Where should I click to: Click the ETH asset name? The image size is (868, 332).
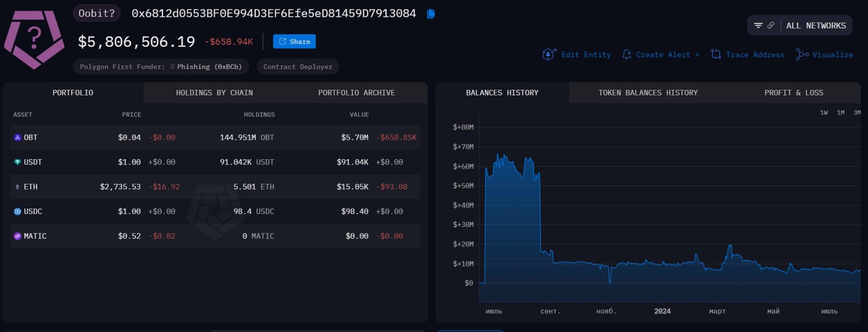pos(31,187)
